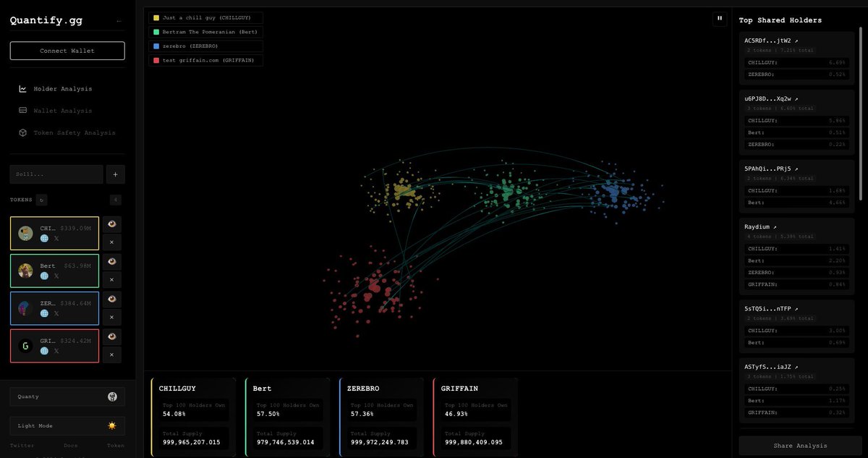Select the ZEREBRO stats card

pyautogui.click(x=382, y=417)
